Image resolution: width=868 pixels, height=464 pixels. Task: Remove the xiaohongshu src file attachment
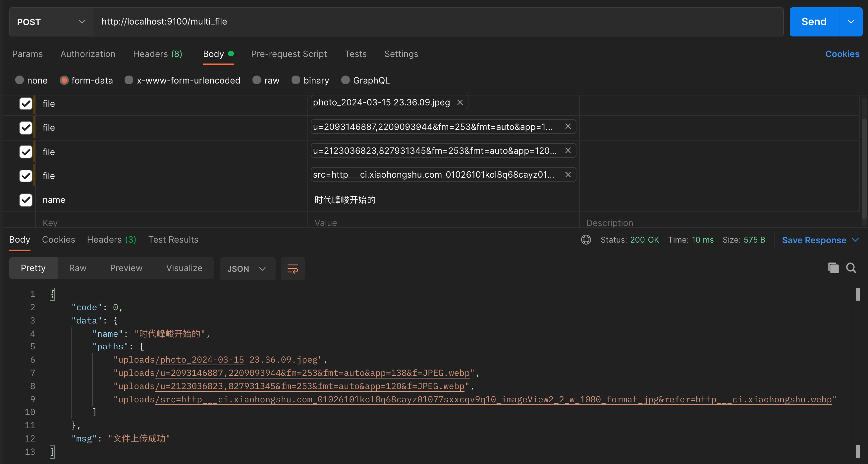pyautogui.click(x=568, y=175)
